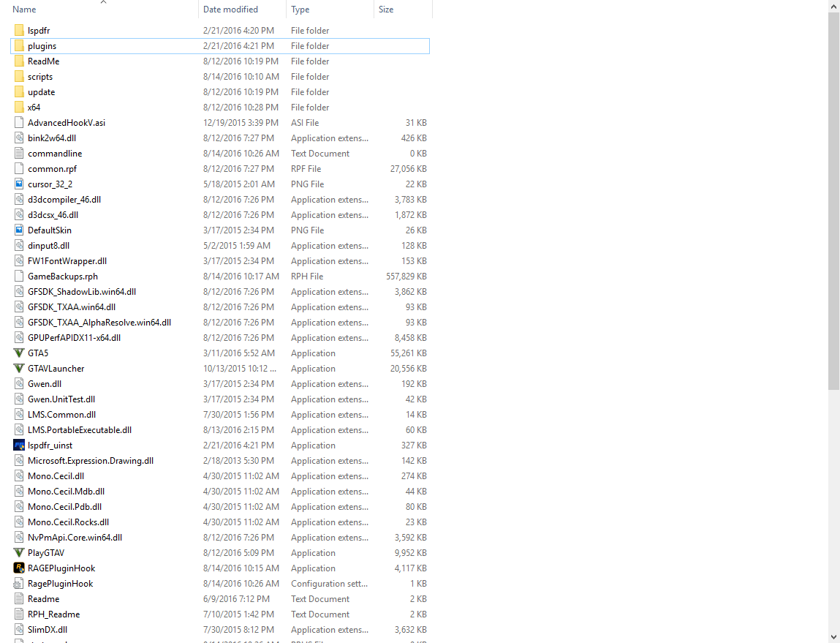Viewport: 840px width, 643px height.
Task: Select GFSDK_TXAA_AlphaResolve.win64.dll file name
Action: [99, 323]
